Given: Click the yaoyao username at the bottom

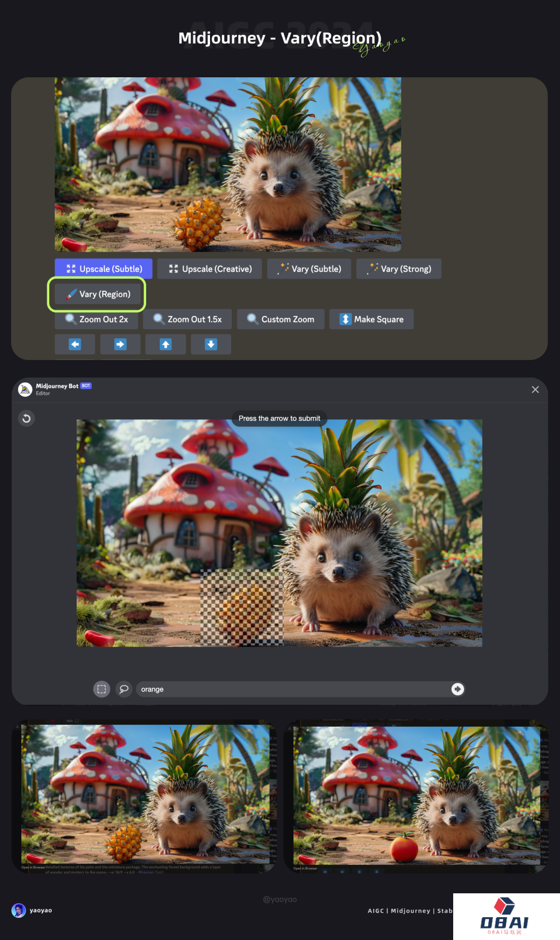Looking at the screenshot, I should click(x=40, y=910).
